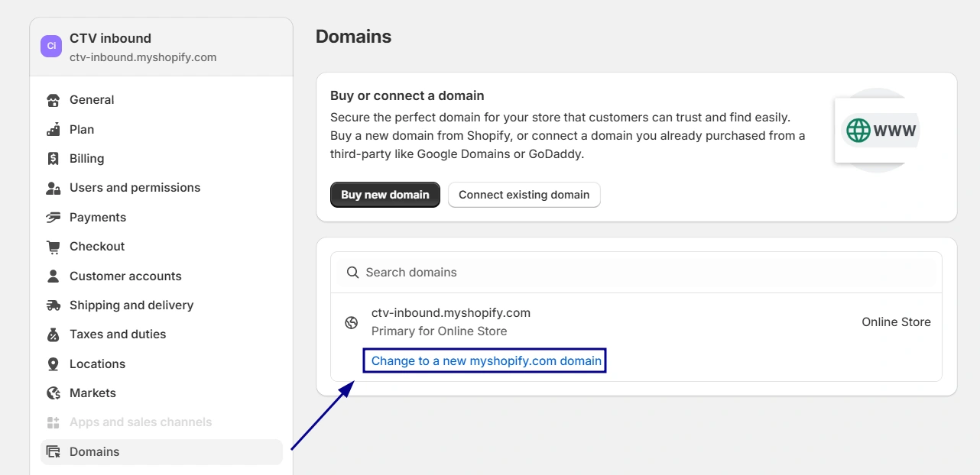
Task: Click the Locations pin icon
Action: 53,364
